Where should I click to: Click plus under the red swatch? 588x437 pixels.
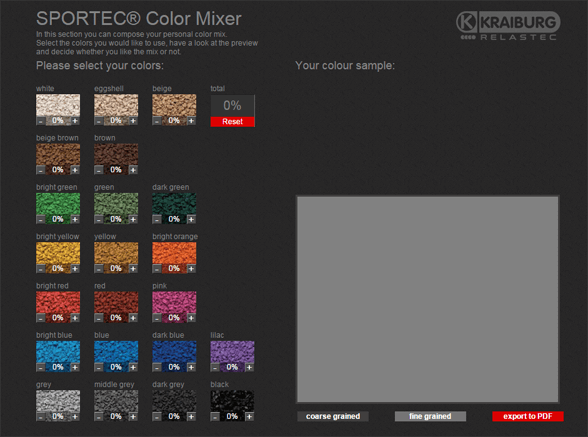point(133,318)
